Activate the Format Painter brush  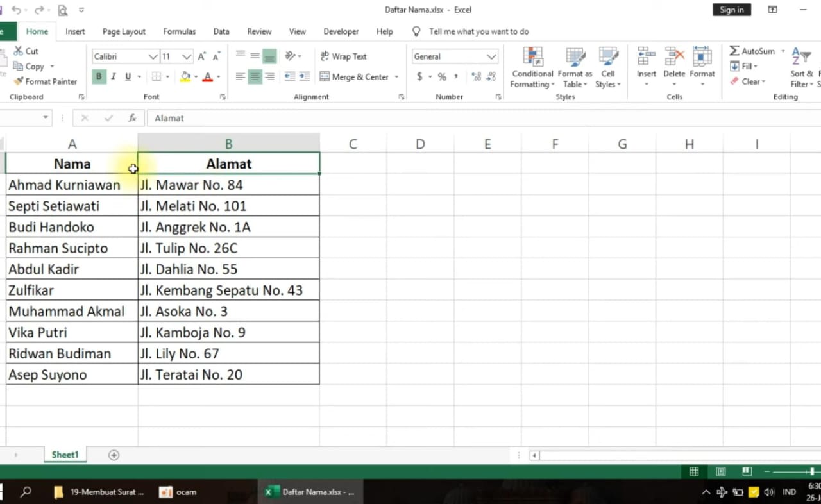click(x=19, y=81)
